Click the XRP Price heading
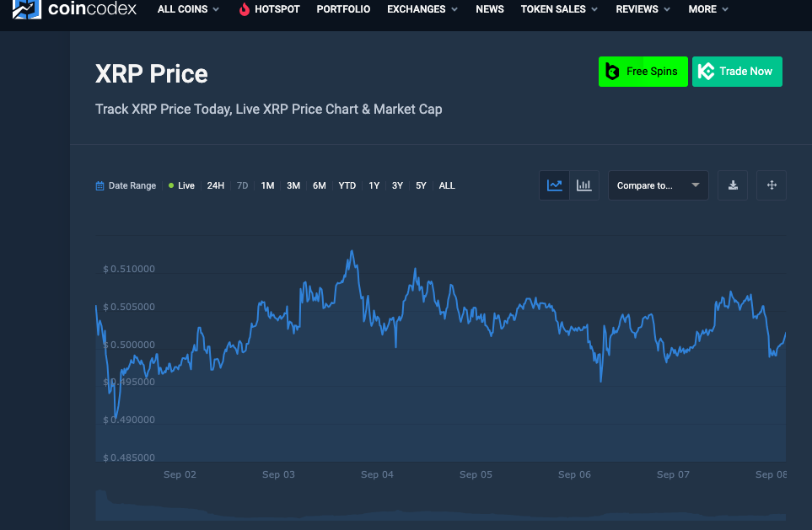 point(151,74)
